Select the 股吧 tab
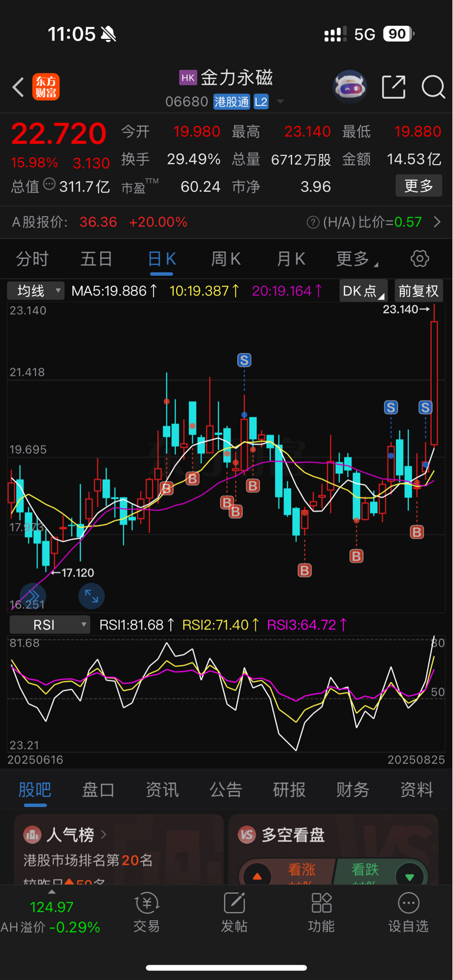The image size is (453, 980). (x=35, y=789)
